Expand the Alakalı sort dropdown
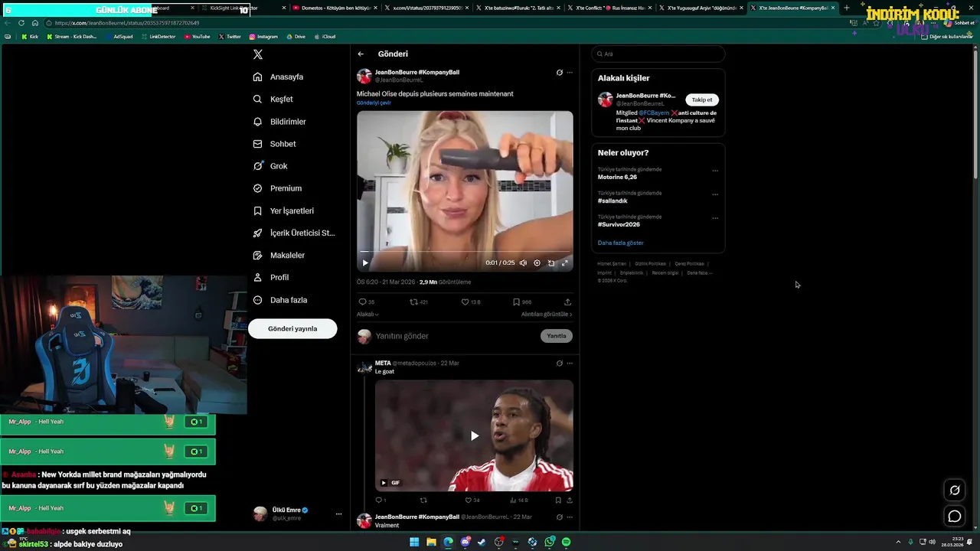Image resolution: width=980 pixels, height=551 pixels. (367, 314)
